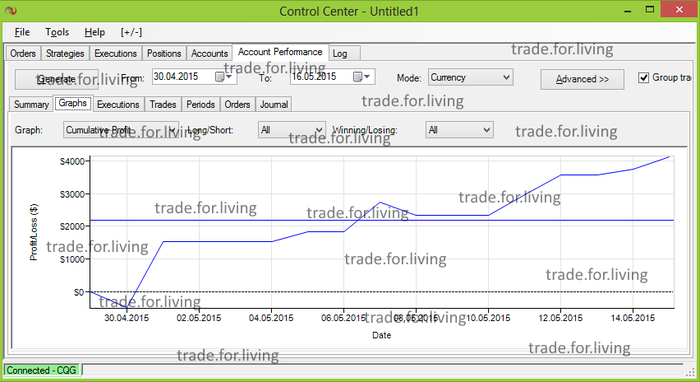Click the NinjaTrader app icon in title bar
Screen dimensions: 700x382
tap(10, 10)
